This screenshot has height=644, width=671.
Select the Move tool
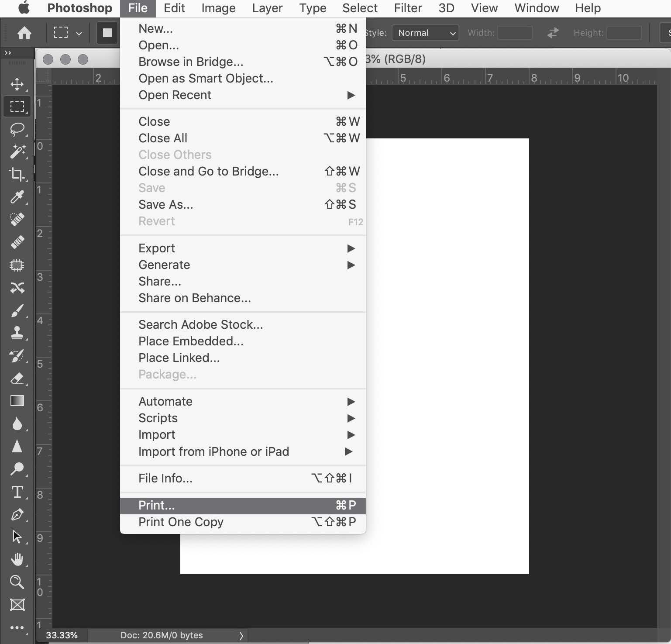click(x=17, y=84)
